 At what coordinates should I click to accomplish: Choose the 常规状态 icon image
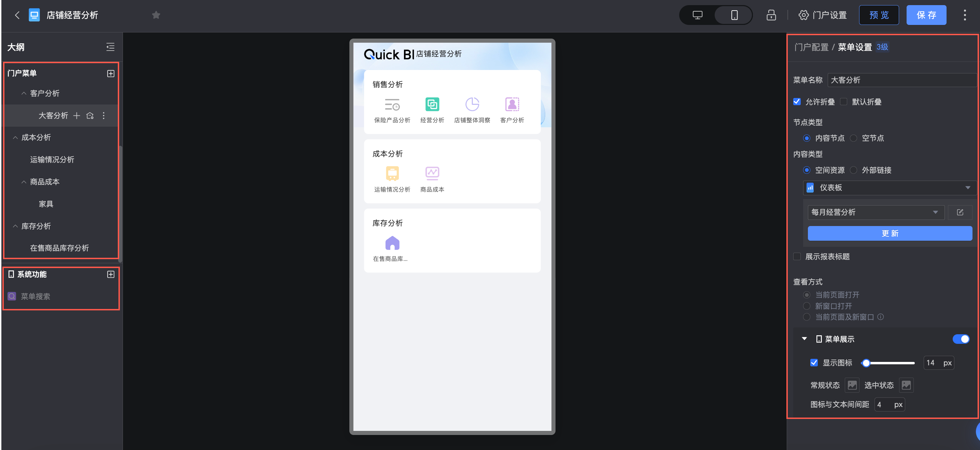click(852, 385)
